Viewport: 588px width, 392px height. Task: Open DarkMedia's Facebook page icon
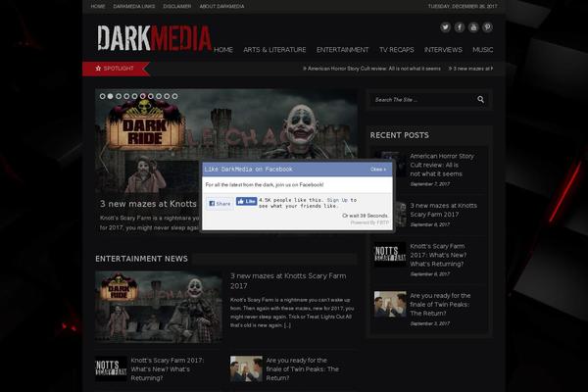tap(460, 27)
